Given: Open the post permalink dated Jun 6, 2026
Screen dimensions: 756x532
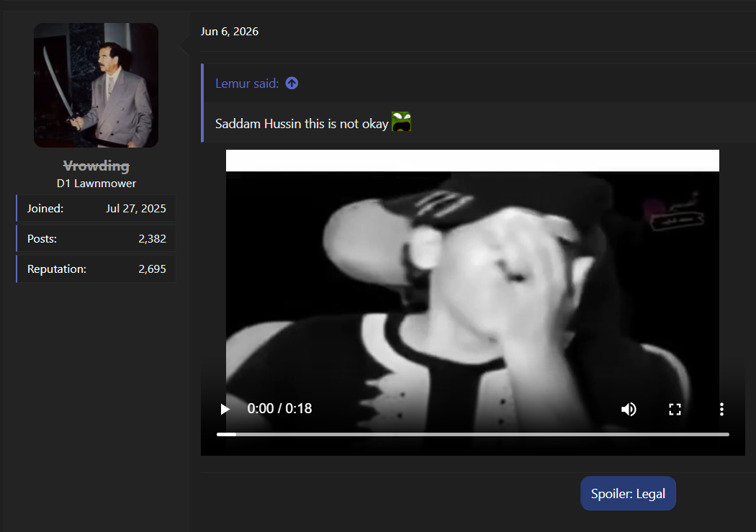Looking at the screenshot, I should 230,32.
